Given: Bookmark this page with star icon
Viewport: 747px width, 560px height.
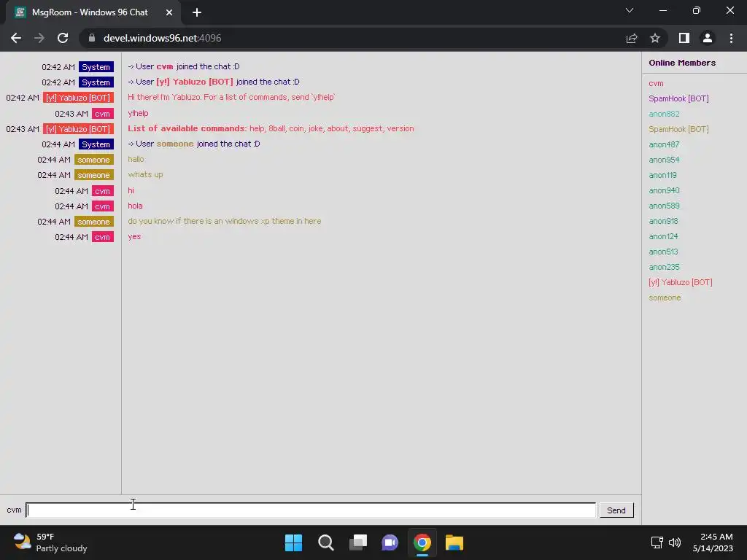Looking at the screenshot, I should [655, 38].
